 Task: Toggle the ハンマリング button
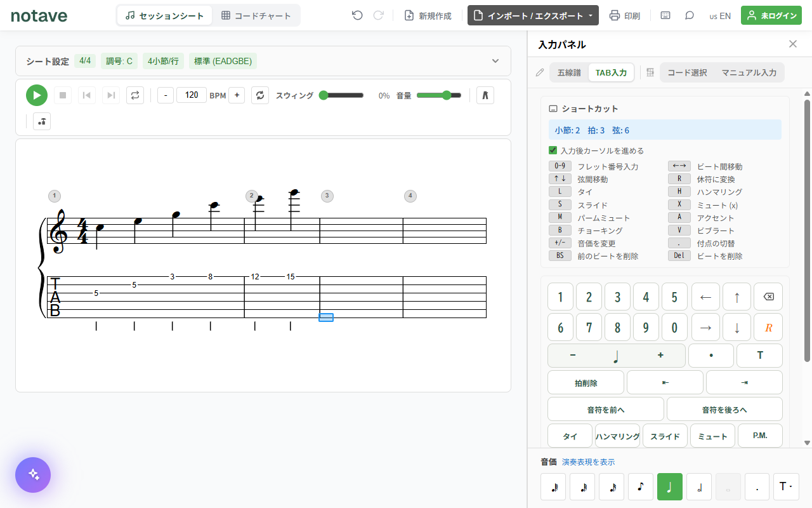pos(617,436)
